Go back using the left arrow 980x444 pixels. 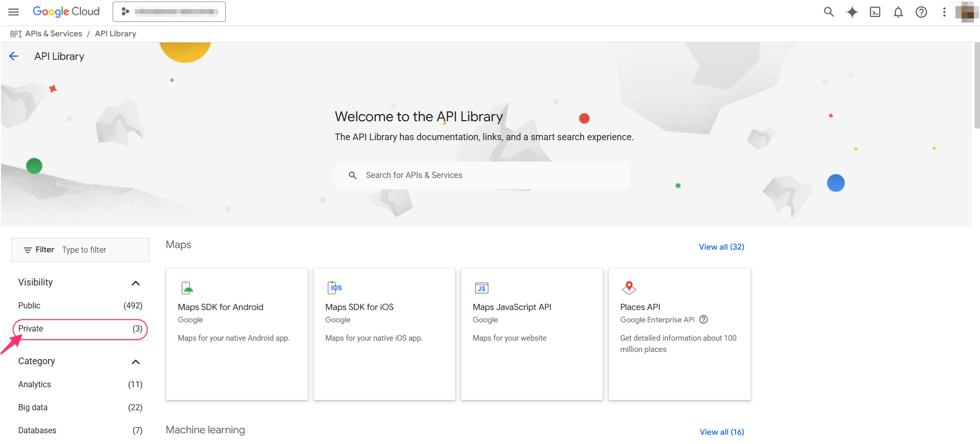[x=14, y=56]
